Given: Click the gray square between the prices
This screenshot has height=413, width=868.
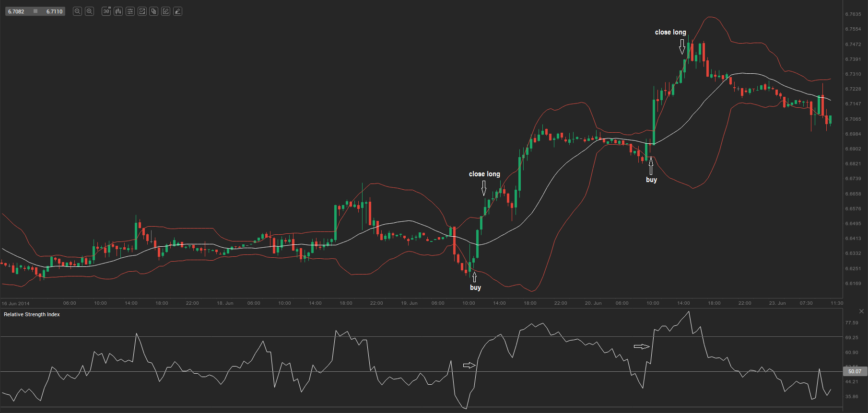Looking at the screenshot, I should (x=35, y=11).
